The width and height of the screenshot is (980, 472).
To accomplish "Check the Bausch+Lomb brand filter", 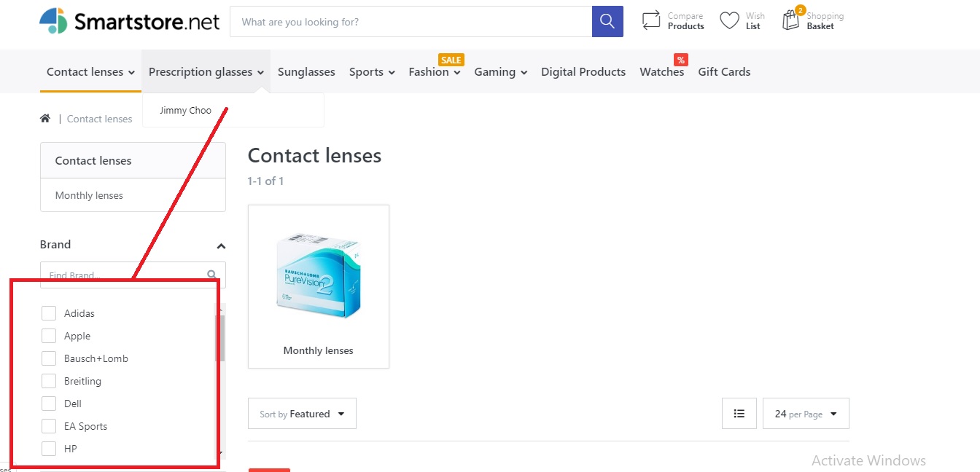I will point(49,358).
